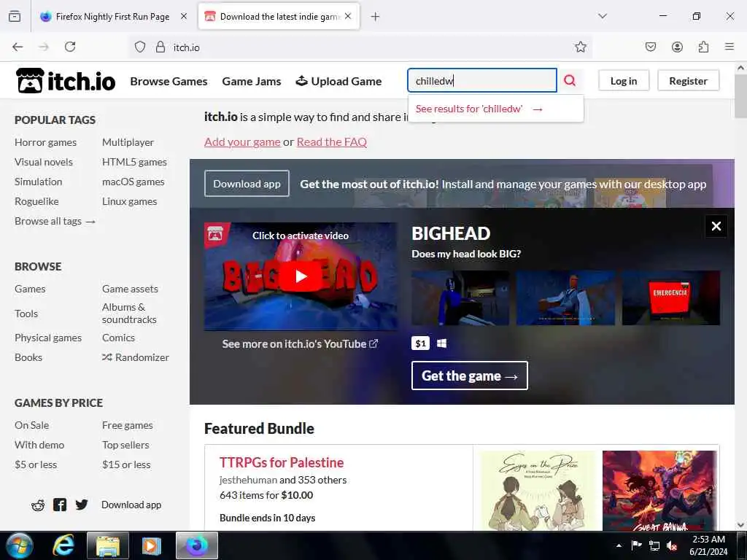Viewport: 747px width, 560px height.
Task: Open Reddit social icon in sidebar
Action: 38,505
